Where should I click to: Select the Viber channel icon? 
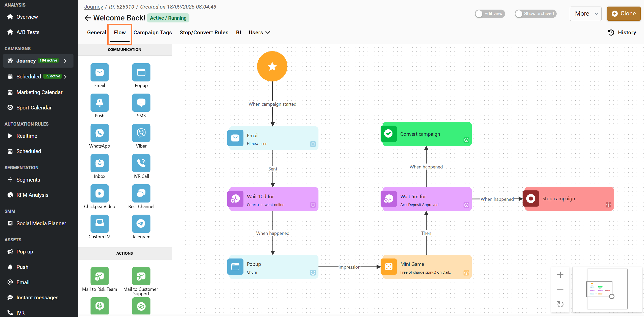(141, 133)
